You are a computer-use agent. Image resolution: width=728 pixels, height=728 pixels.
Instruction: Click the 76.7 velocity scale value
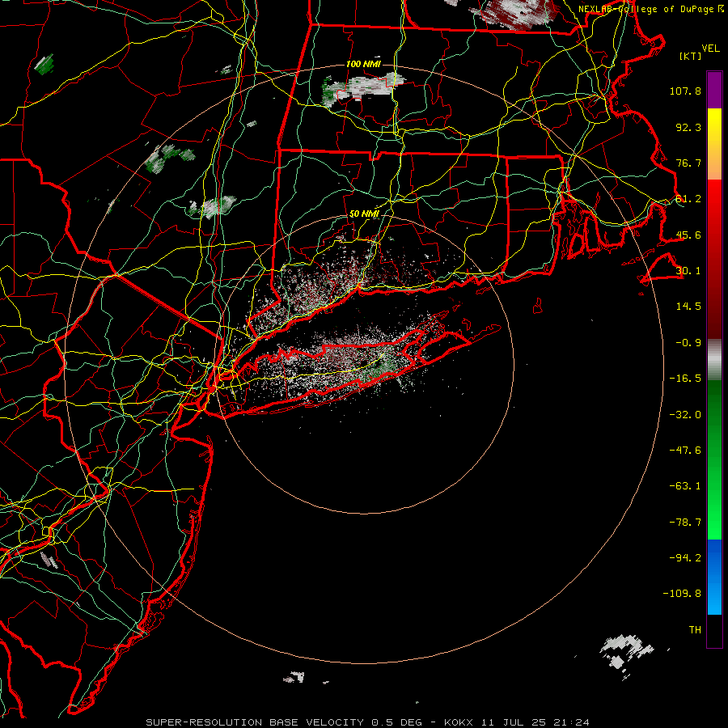pos(688,163)
